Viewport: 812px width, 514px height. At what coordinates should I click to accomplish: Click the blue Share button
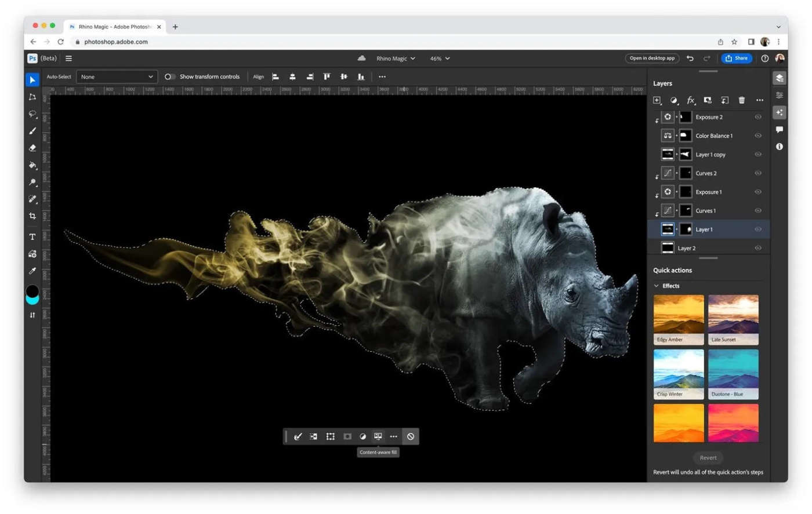736,58
